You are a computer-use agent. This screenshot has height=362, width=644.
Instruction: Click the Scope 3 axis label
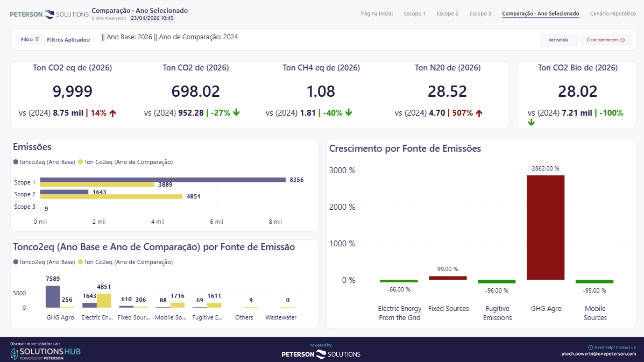tap(25, 207)
